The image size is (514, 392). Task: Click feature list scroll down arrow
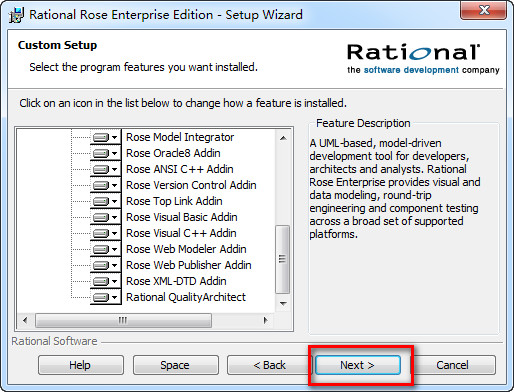click(283, 304)
